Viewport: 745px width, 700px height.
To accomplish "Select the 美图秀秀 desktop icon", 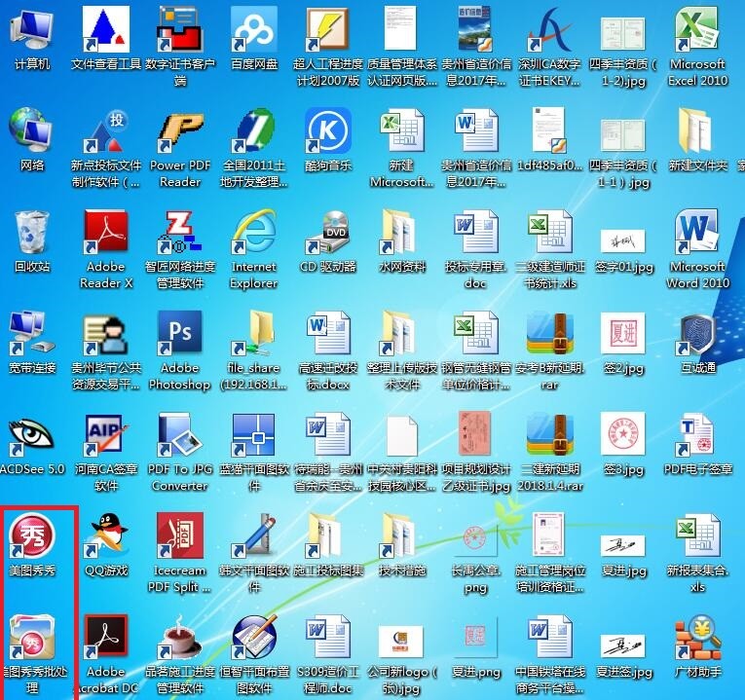I will coord(32,535).
